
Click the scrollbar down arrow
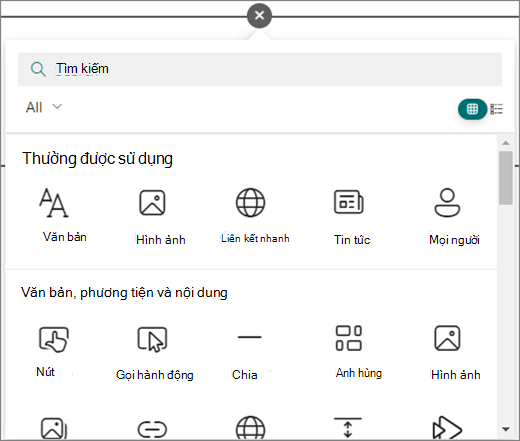506,429
